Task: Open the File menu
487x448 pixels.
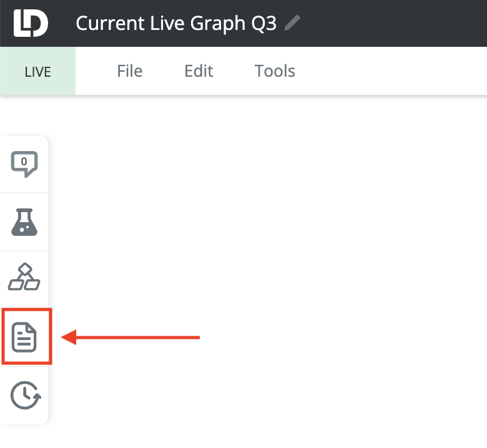Action: [x=130, y=71]
